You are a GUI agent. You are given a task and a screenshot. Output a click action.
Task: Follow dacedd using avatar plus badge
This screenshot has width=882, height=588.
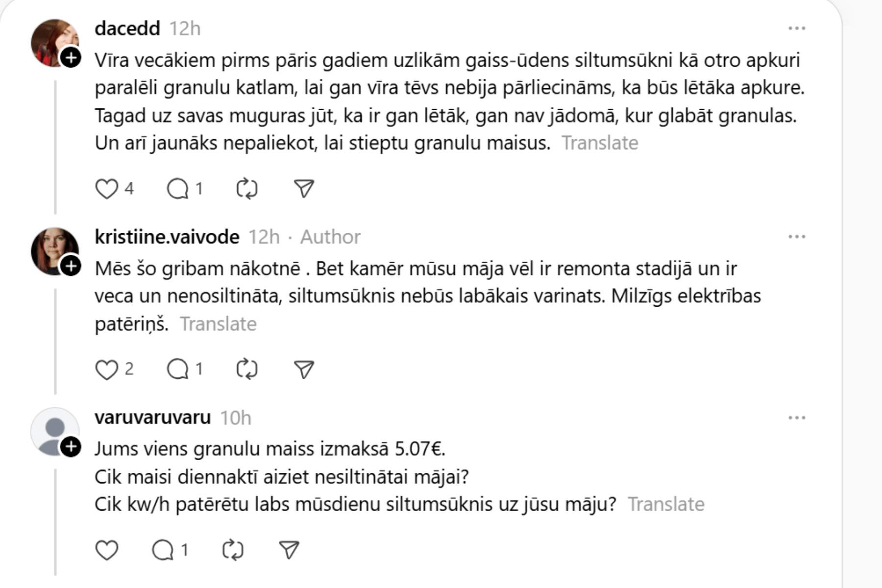(71, 58)
